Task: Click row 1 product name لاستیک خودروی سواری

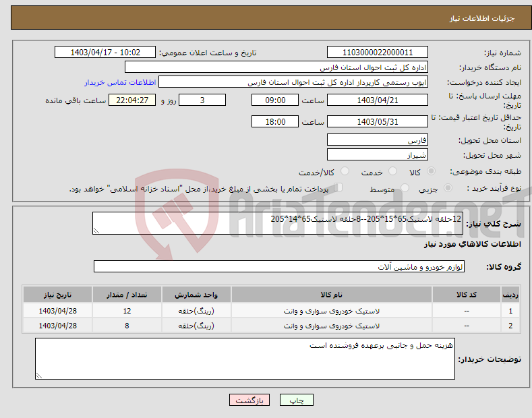Action: pos(332,311)
